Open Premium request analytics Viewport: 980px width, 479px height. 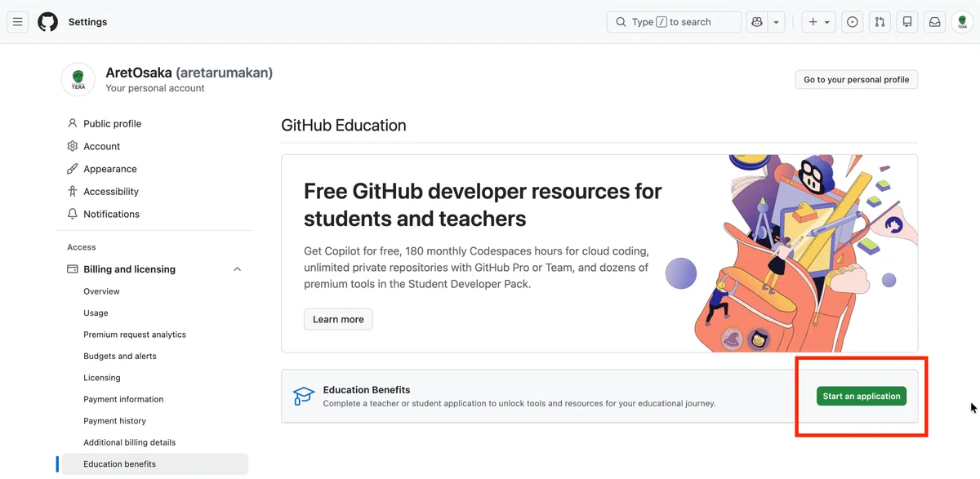[135, 335]
